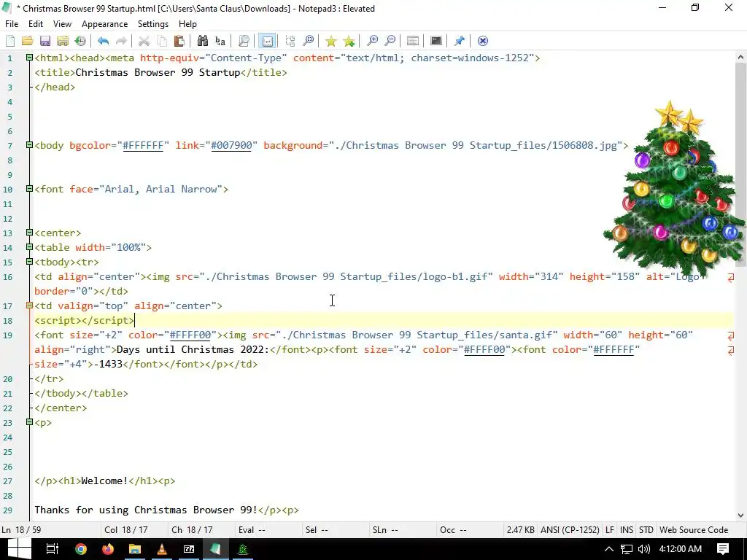The image size is (747, 560).
Task: Click the browse folder toolbar icon
Action: click(x=63, y=41)
